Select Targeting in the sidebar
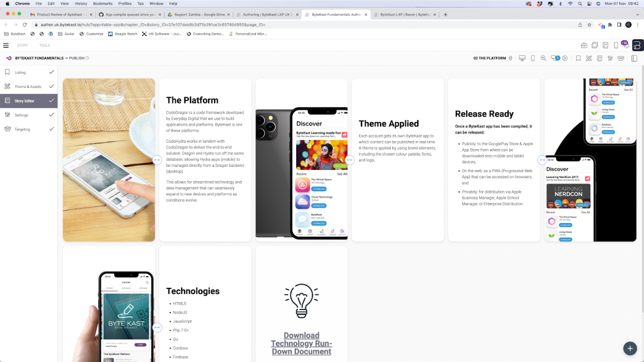 tap(28, 129)
